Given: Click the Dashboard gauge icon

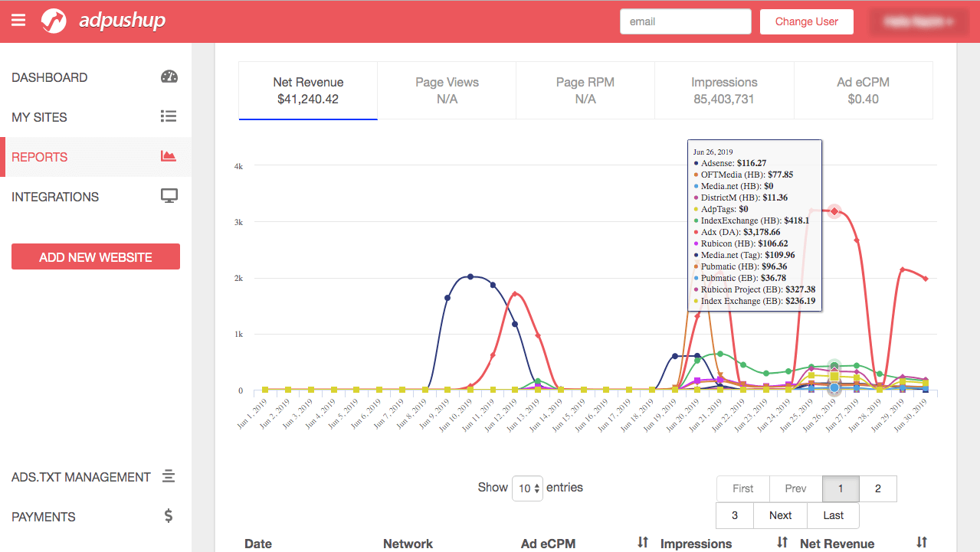Looking at the screenshot, I should click(x=169, y=77).
